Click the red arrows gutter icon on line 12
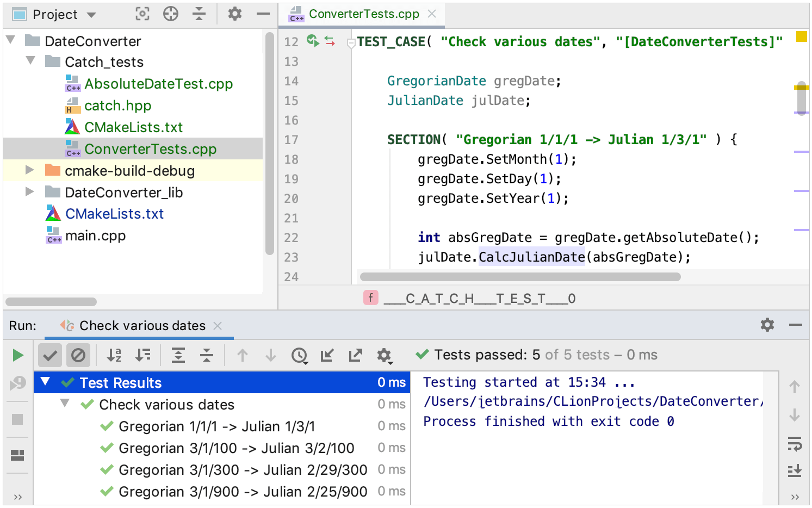 [330, 41]
